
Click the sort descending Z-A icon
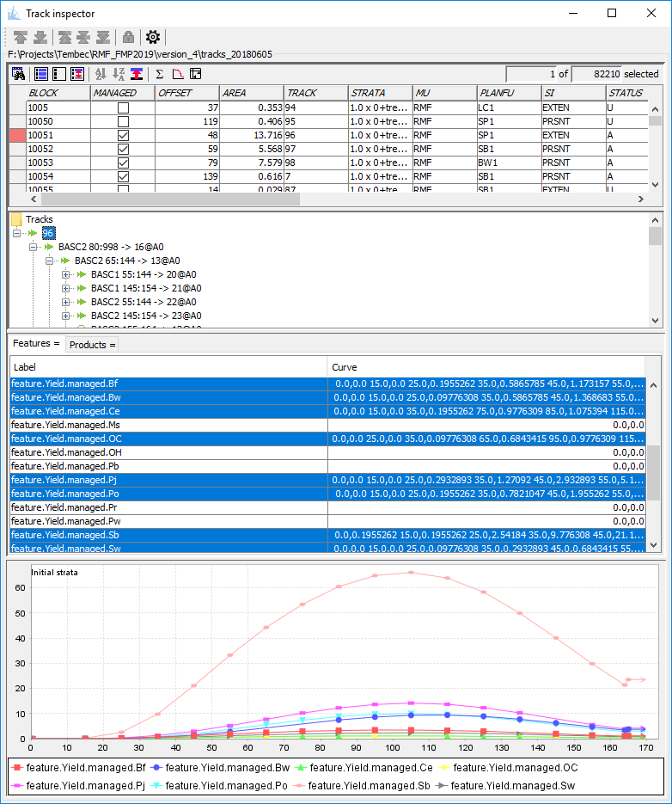tap(119, 74)
